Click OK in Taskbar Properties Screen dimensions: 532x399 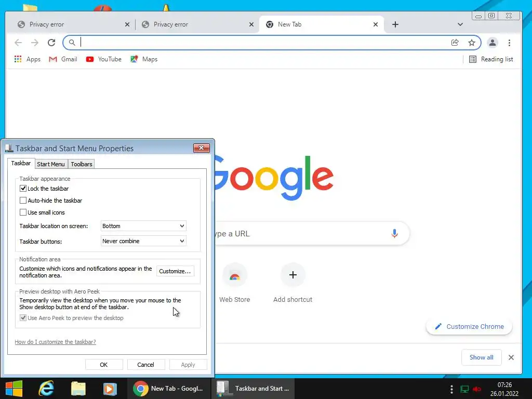104,364
